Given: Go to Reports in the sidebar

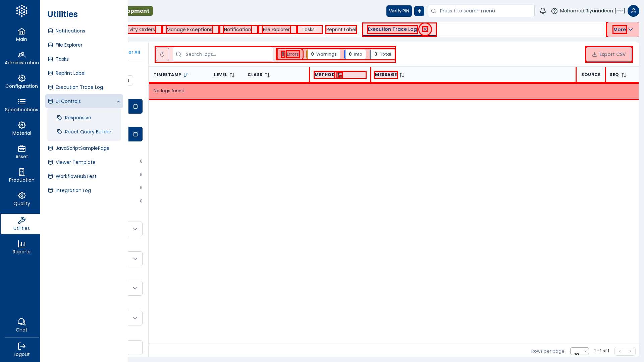Looking at the screenshot, I should coord(21,247).
